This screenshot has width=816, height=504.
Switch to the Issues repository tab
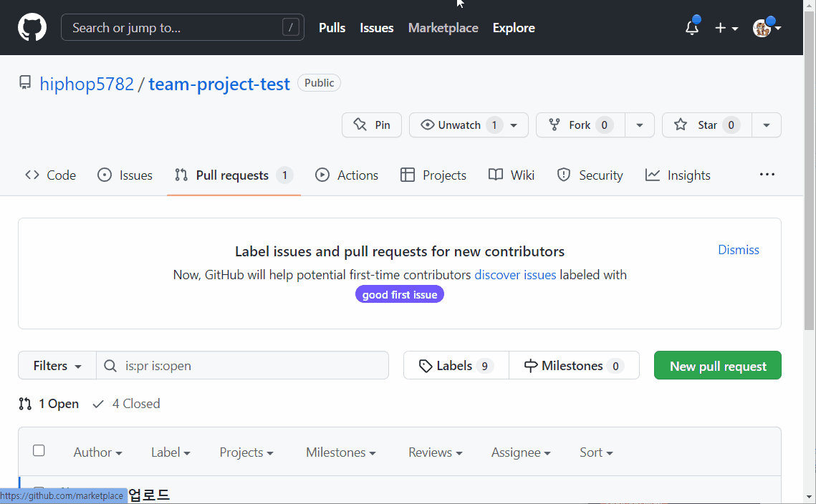click(125, 175)
